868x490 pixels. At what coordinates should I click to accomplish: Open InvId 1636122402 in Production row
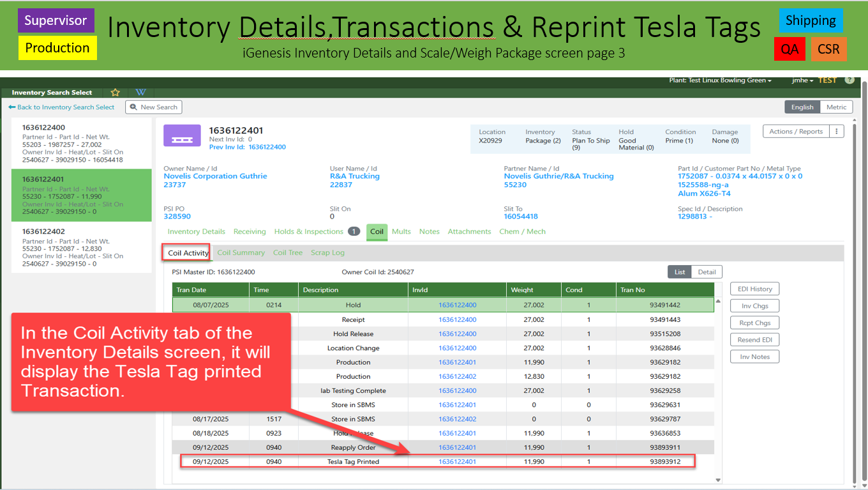pos(457,377)
